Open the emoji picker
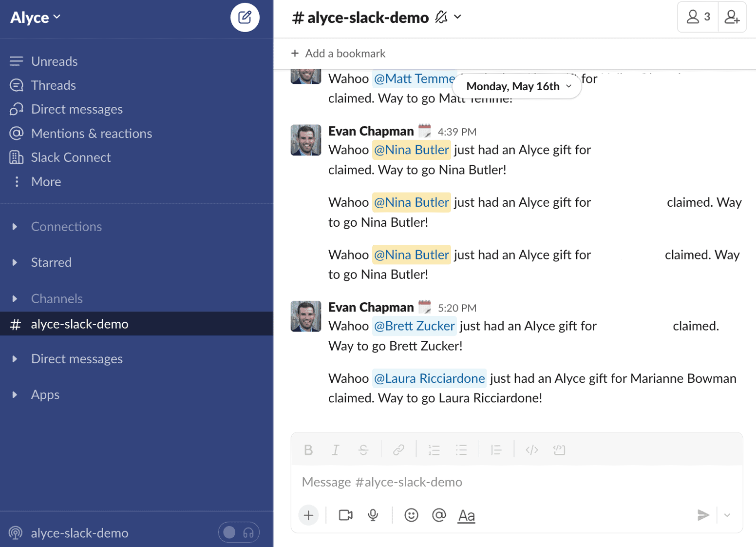Screen dimensions: 756x547 coord(412,515)
